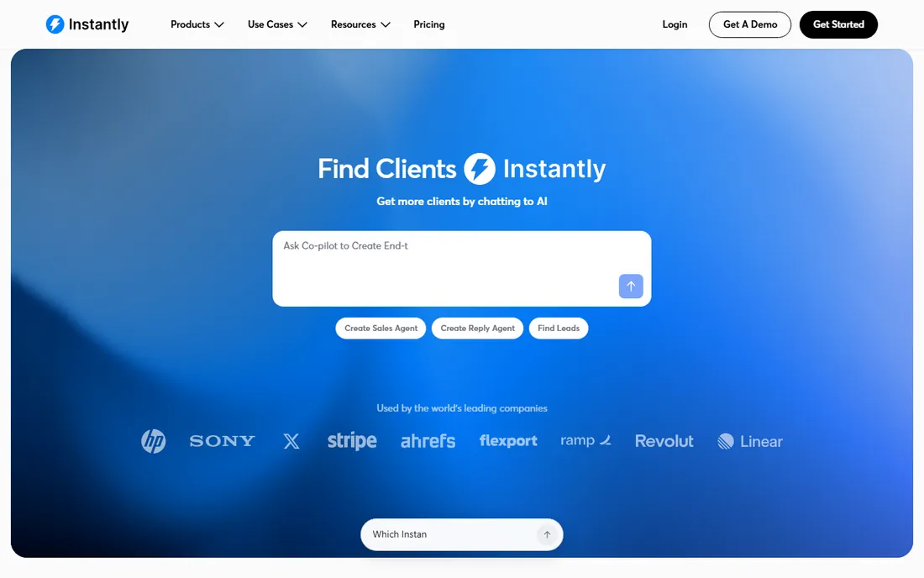Click the Ramp logo

pyautogui.click(x=585, y=440)
